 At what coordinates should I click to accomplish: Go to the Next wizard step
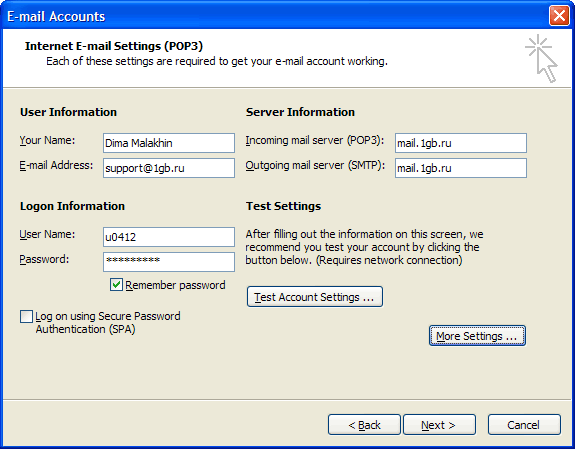[439, 425]
